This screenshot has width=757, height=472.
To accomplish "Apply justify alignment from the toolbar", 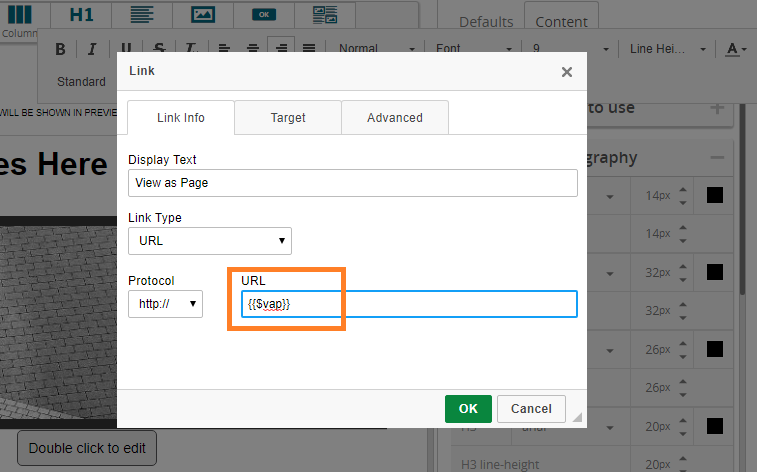I will (309, 49).
